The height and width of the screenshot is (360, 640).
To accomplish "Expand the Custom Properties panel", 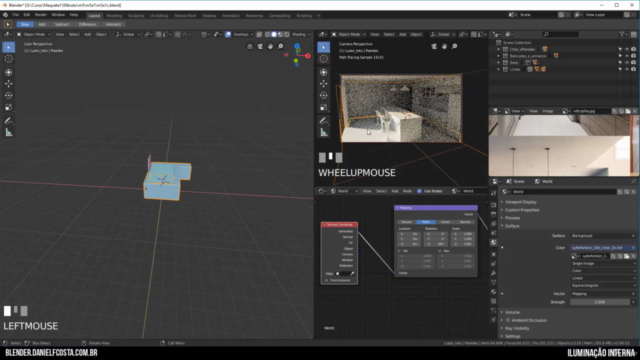I will 522,210.
